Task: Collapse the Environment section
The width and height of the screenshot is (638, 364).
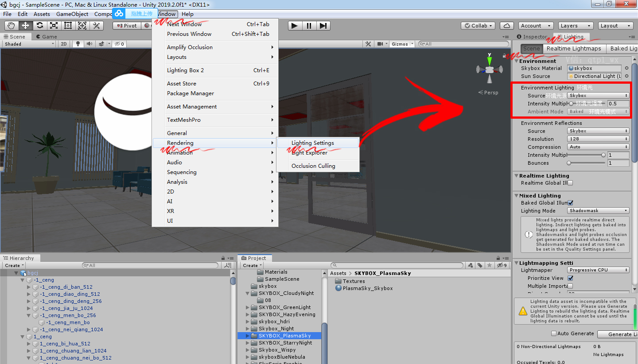Action: click(x=517, y=61)
